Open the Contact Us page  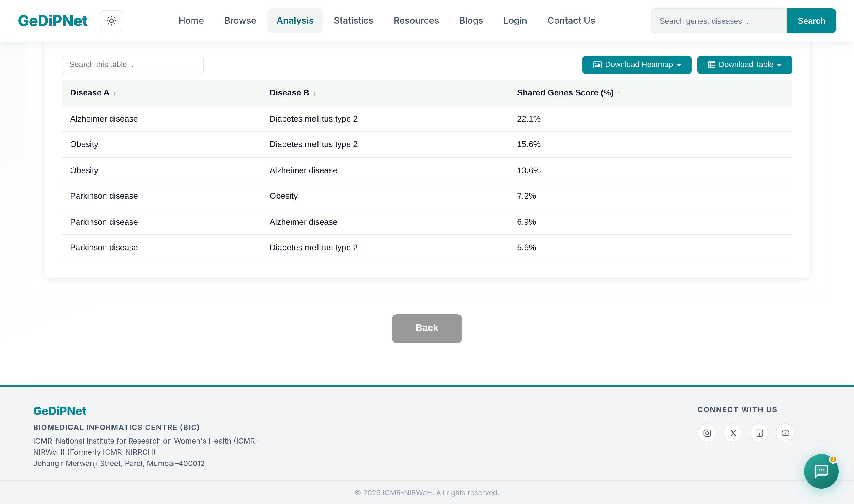click(x=571, y=21)
